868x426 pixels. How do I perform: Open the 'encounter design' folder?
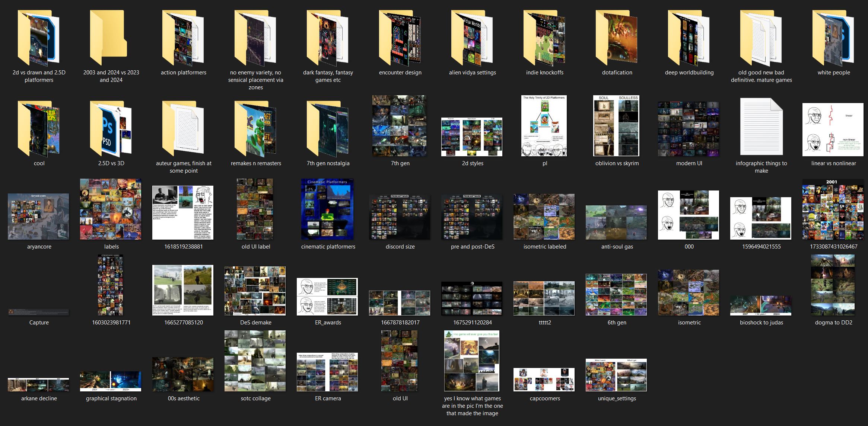[400, 38]
